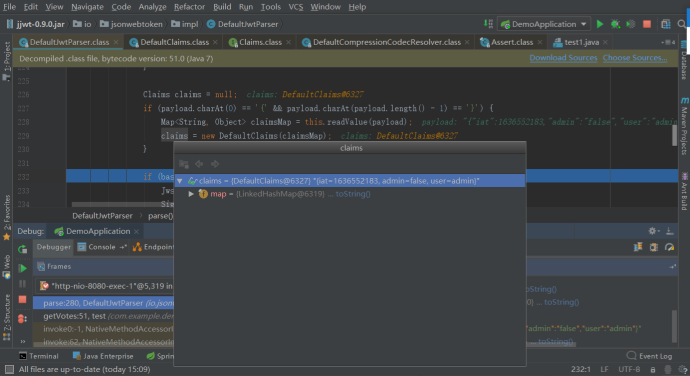Change file encoding UTF-8 in status bar
Viewport: 690px width, 376px height.
[629, 369]
